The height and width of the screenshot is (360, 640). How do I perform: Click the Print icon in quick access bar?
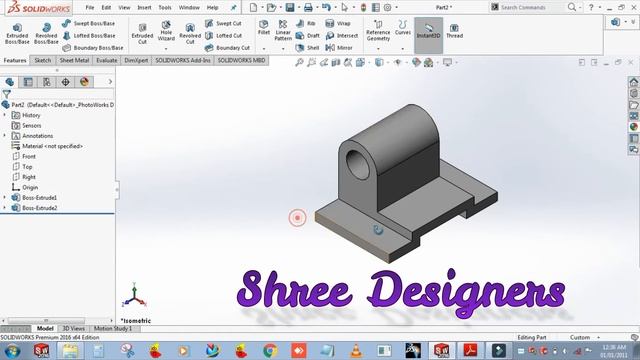click(x=308, y=7)
